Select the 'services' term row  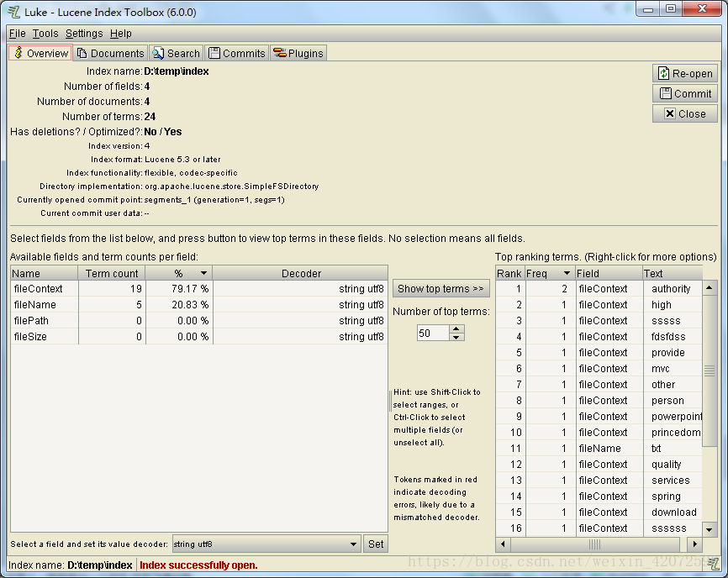coord(599,480)
